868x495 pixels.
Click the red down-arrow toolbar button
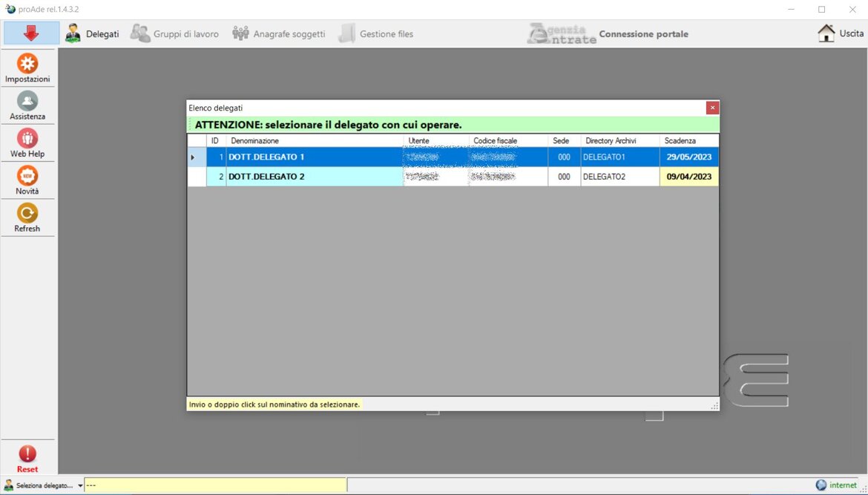(x=31, y=33)
